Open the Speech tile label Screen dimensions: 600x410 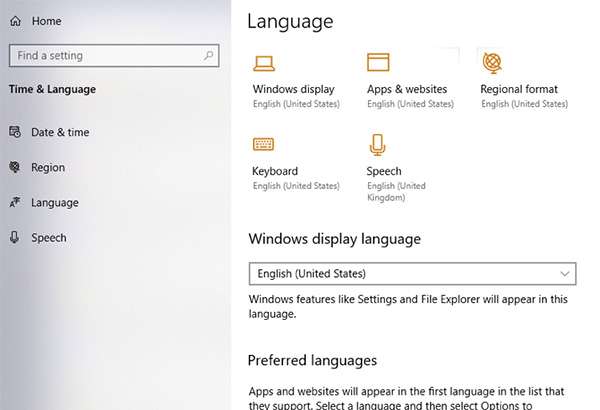(384, 171)
